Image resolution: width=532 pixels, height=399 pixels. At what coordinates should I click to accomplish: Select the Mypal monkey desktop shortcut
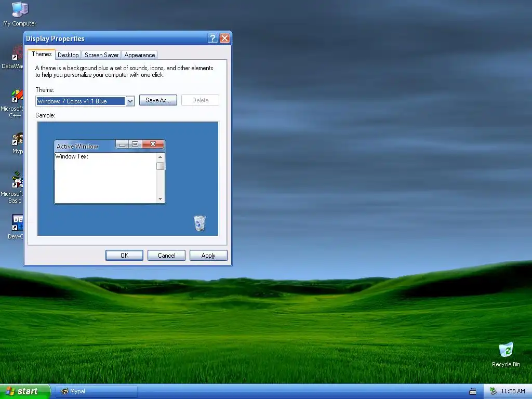[17, 143]
